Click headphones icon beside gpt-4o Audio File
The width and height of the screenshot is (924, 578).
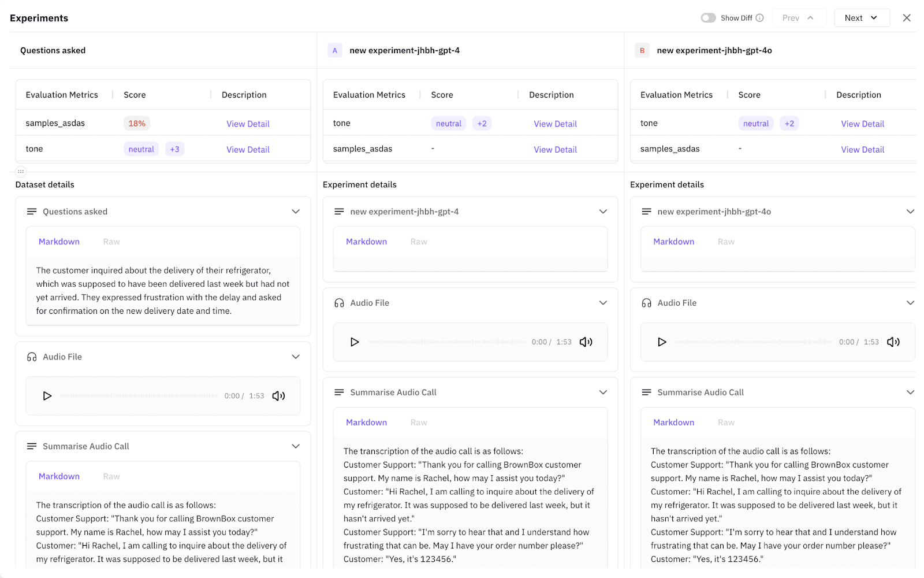pos(646,303)
